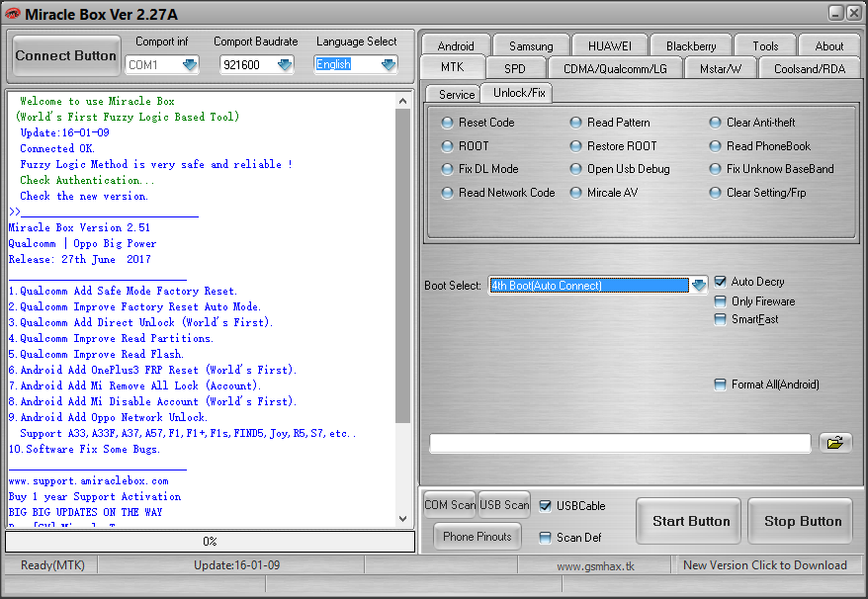Screen dimensions: 868x599
Task: Click the Ready(MTK) status text
Action: coord(52,565)
